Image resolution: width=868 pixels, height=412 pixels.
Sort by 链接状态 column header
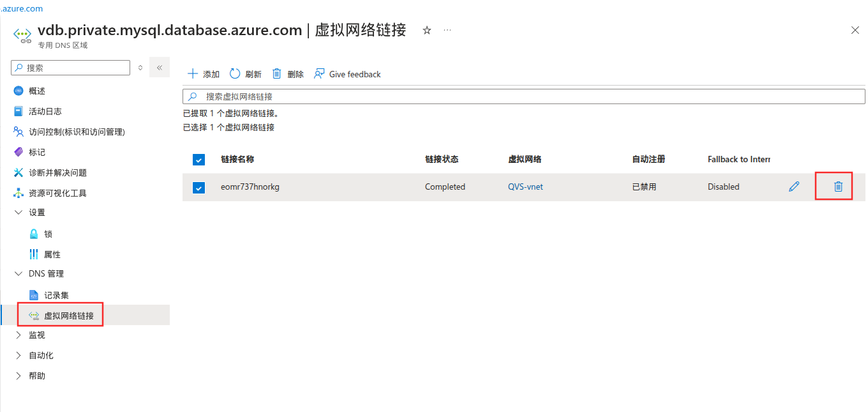pos(442,159)
